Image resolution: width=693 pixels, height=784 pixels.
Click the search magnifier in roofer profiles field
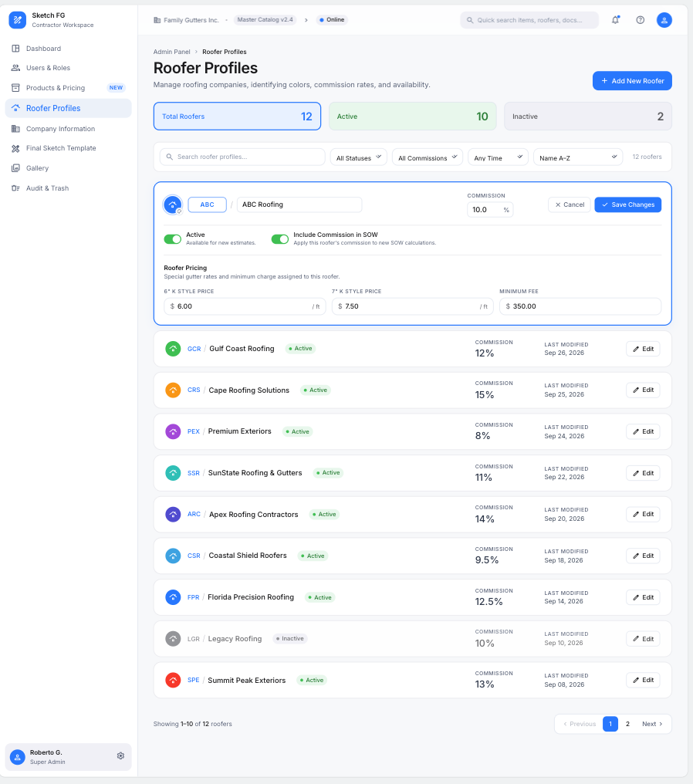[170, 157]
